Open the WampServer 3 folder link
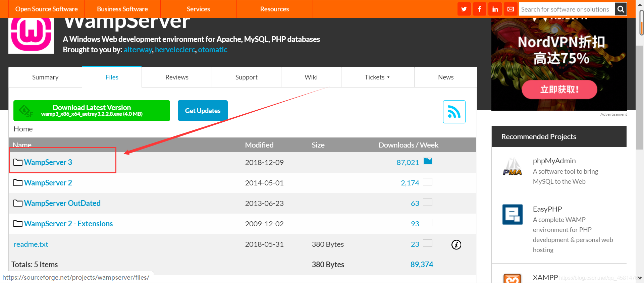Screen dimensions: 644x284 click(48, 162)
